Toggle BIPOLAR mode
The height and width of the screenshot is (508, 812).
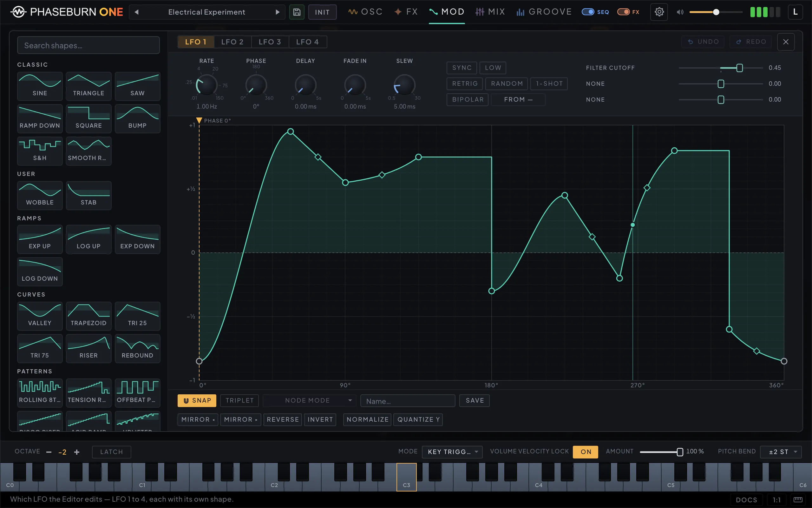[x=468, y=99]
